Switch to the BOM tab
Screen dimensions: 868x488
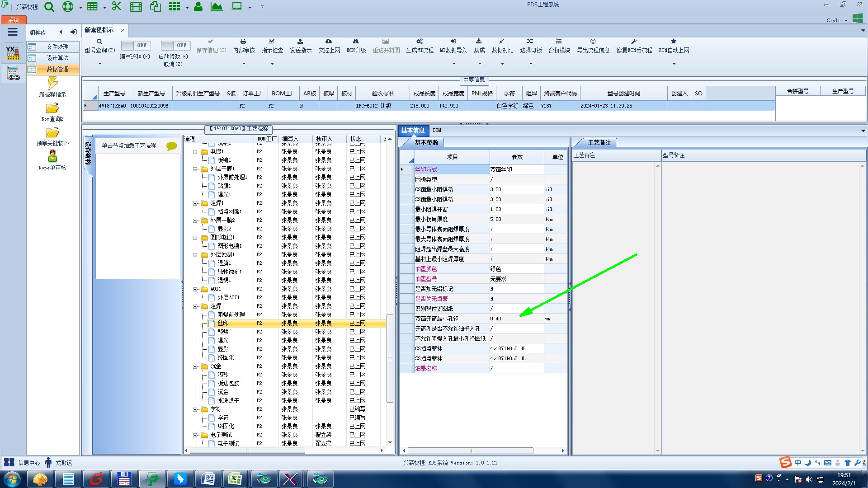437,131
